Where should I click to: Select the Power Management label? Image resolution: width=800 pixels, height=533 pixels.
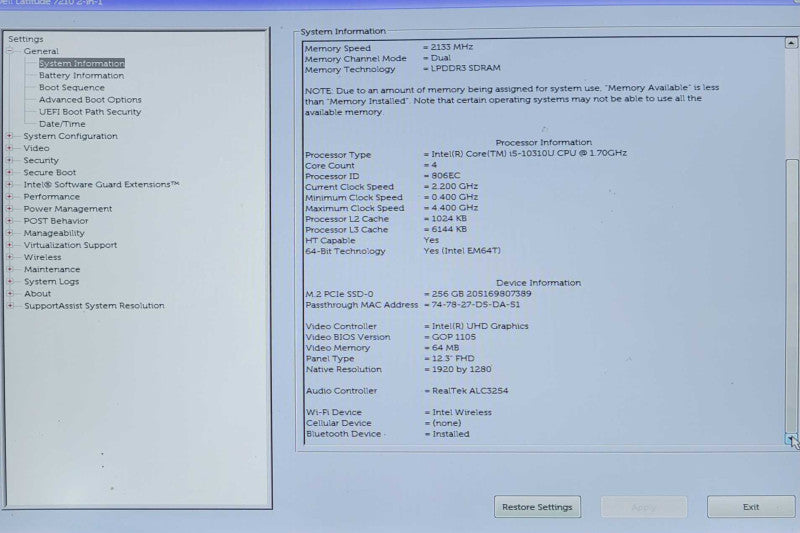pos(68,209)
